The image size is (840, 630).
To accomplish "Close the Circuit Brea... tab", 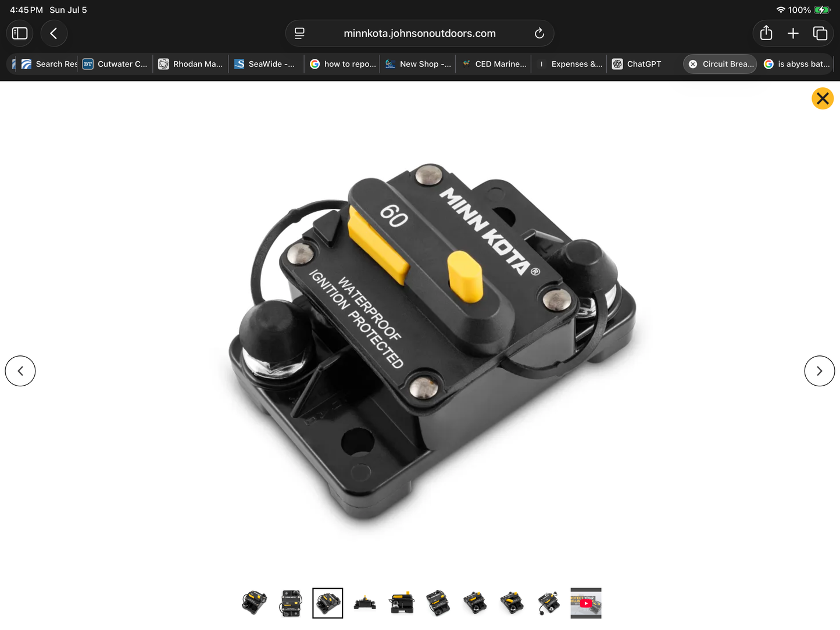I will click(x=693, y=64).
